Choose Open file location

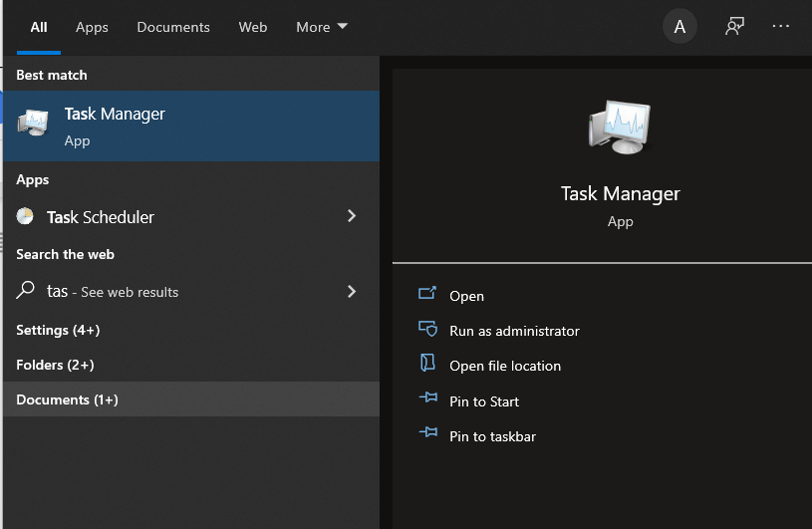(505, 366)
